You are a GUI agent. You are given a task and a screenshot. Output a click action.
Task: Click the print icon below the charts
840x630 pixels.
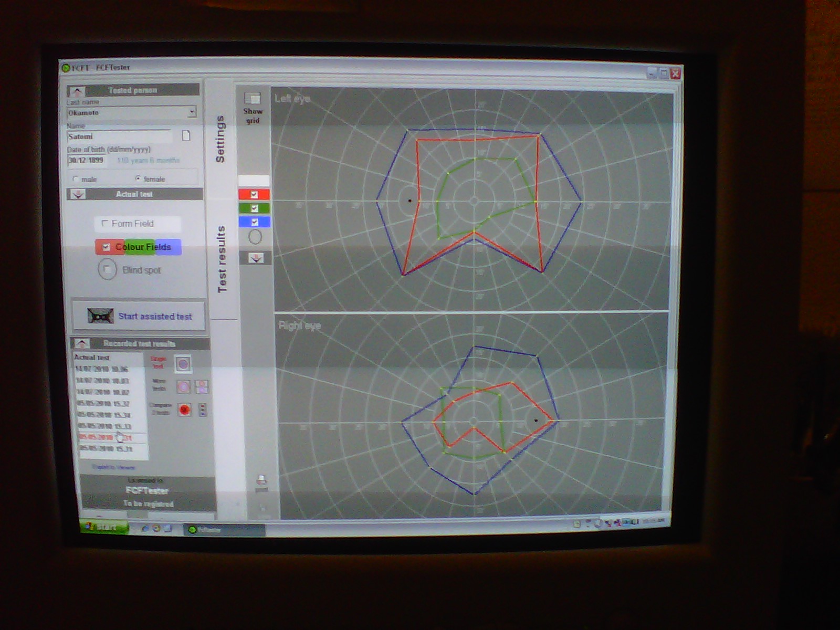(261, 480)
